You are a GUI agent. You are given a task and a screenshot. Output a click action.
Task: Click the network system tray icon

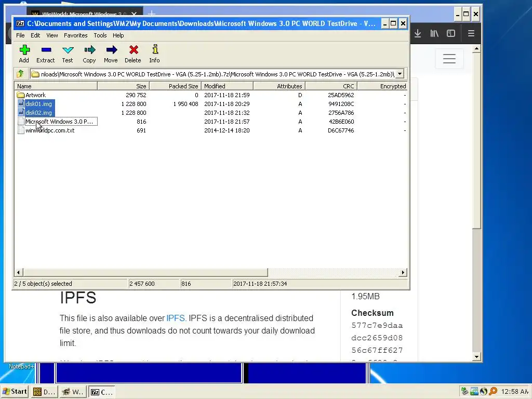pos(474,392)
